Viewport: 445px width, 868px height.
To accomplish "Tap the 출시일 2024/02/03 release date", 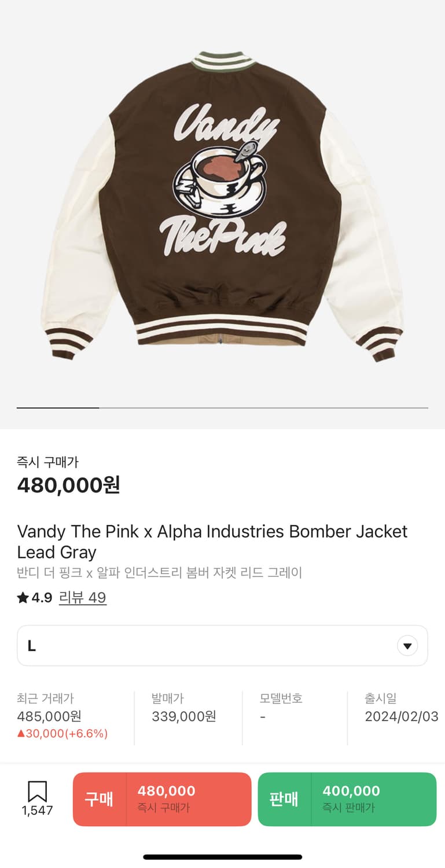I will pos(401,716).
